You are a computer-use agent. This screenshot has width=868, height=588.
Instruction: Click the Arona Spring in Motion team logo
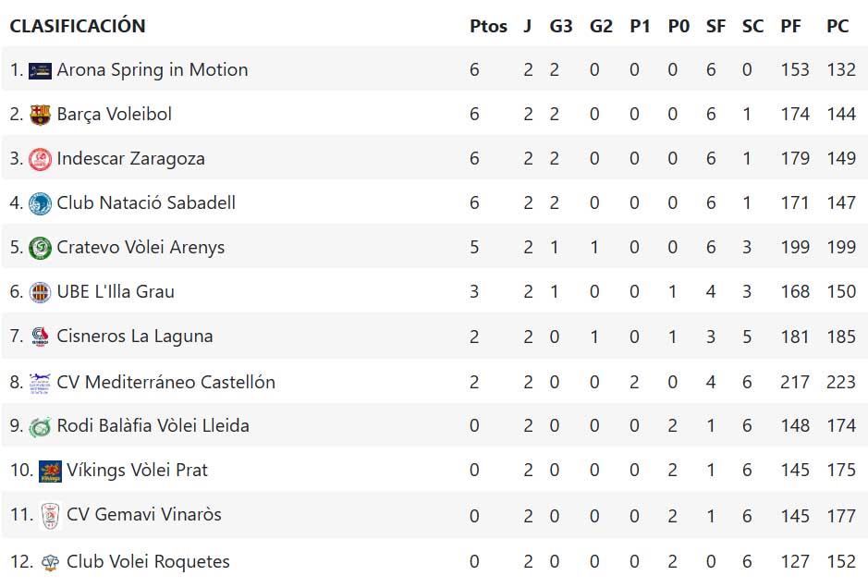[40, 70]
